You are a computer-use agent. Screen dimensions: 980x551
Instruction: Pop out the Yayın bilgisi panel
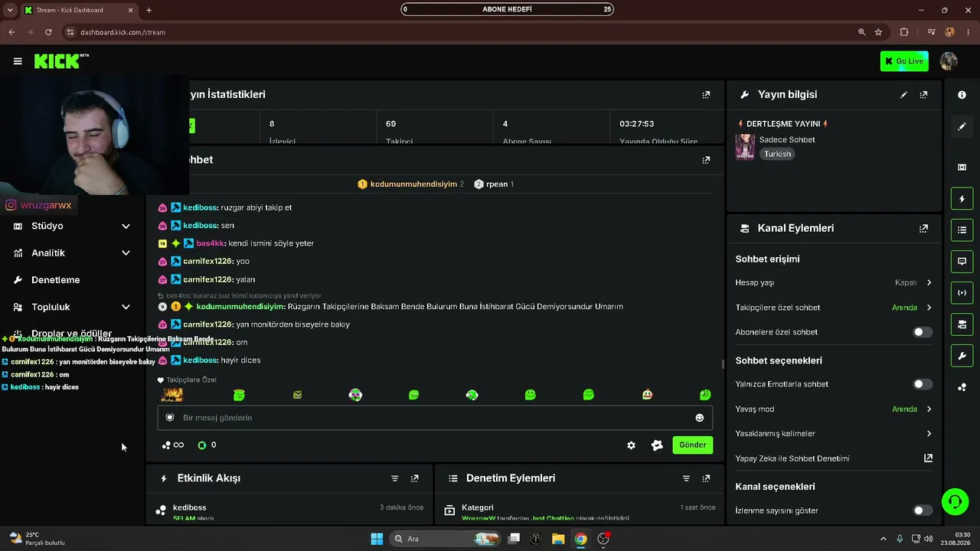[x=923, y=95]
